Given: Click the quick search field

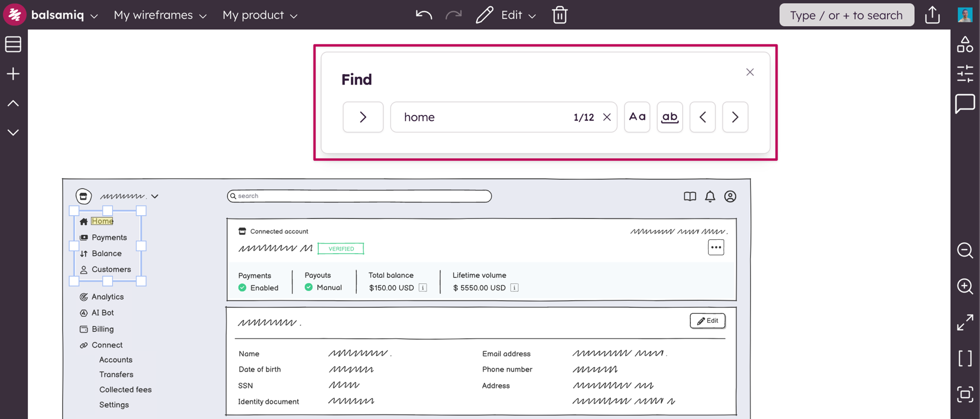Looking at the screenshot, I should pyautogui.click(x=846, y=15).
